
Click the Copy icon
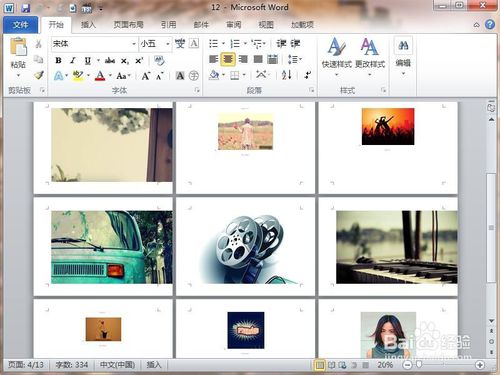pyautogui.click(x=39, y=59)
